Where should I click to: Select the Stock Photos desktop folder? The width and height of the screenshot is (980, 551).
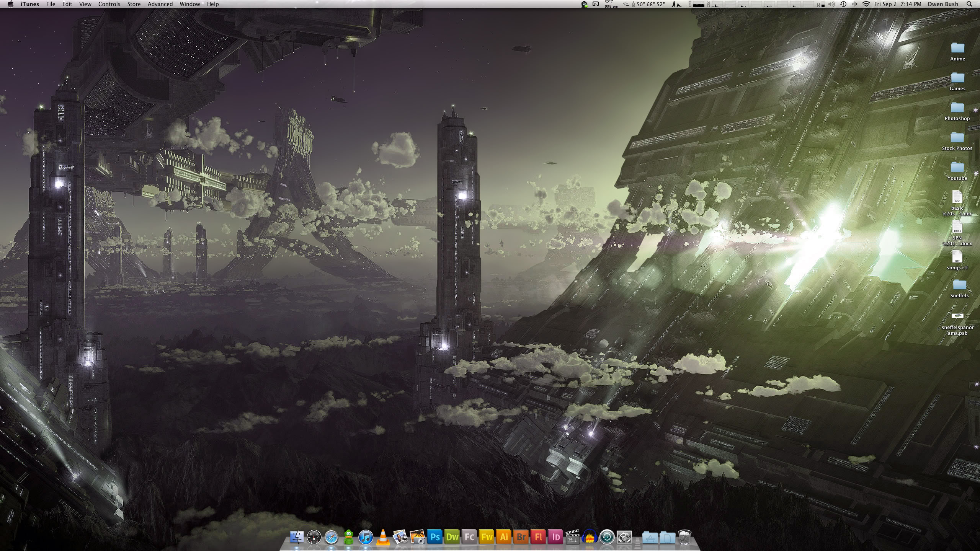(x=957, y=138)
